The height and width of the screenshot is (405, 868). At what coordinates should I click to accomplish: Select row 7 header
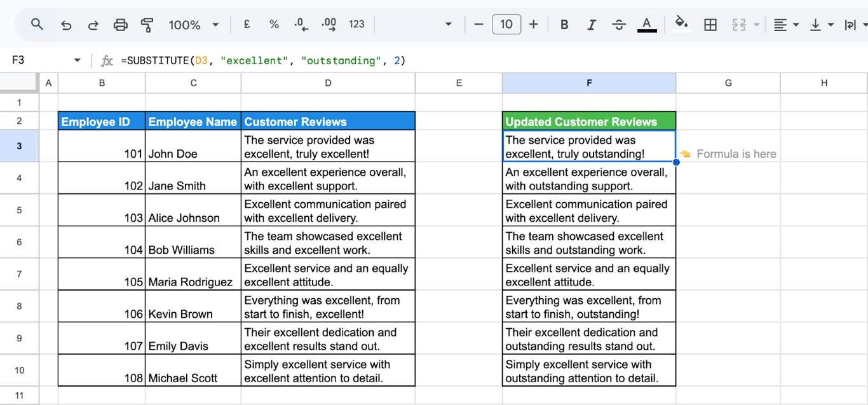19,274
